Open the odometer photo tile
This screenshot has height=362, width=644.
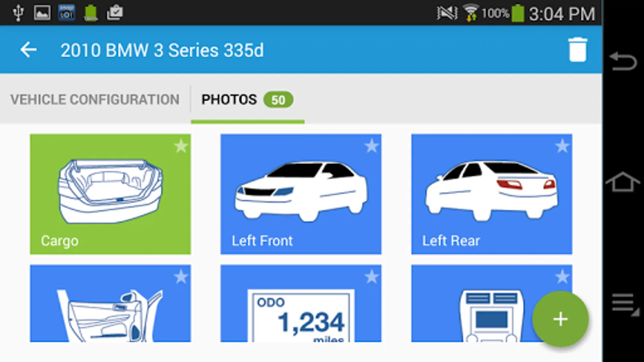point(301,303)
